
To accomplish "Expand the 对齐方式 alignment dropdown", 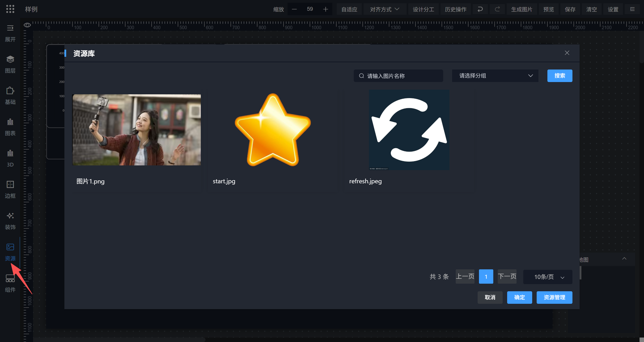I will (385, 9).
